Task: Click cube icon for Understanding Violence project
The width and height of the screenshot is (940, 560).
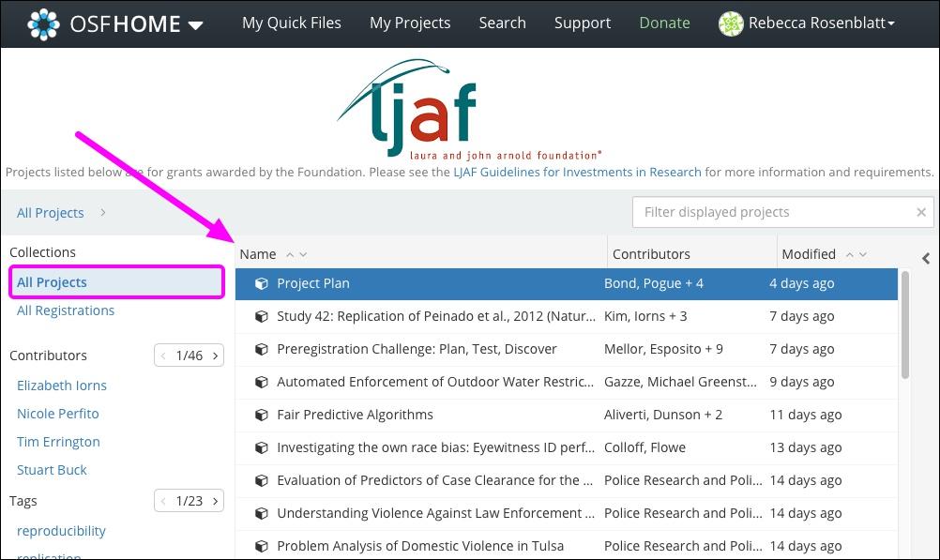Action: tap(262, 513)
